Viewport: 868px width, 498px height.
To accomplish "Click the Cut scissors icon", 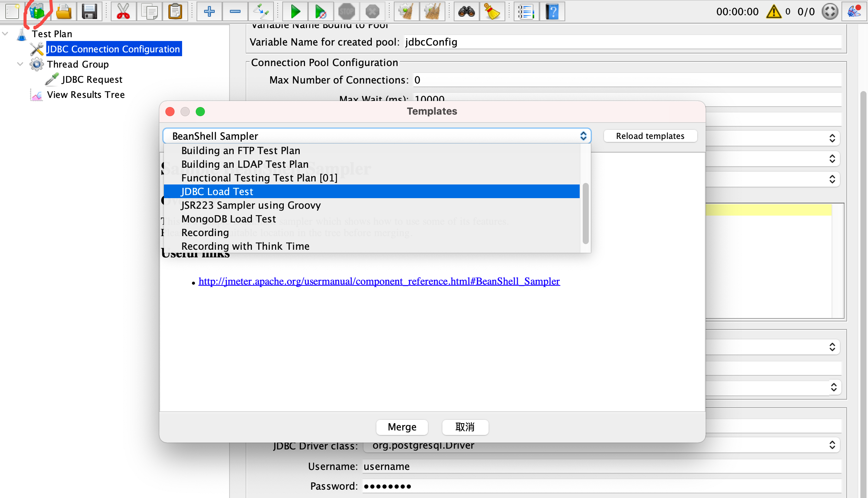I will [x=123, y=12].
